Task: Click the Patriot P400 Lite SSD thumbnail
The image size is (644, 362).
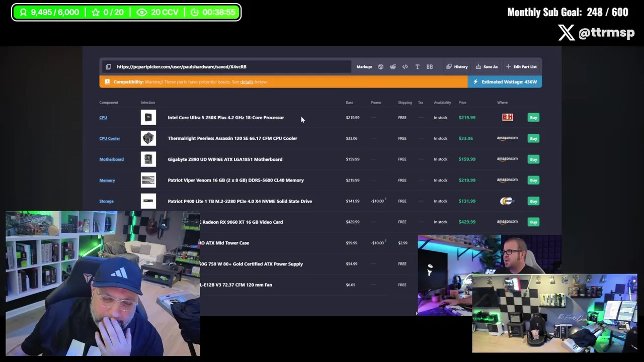Action: (148, 201)
